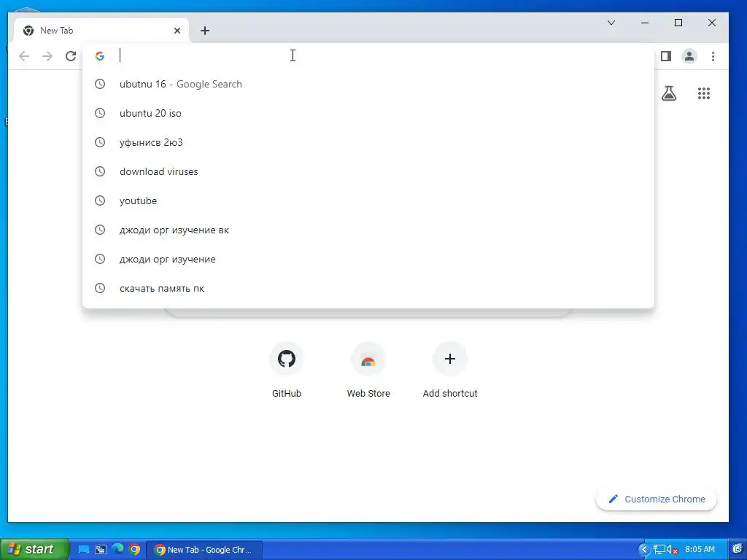Choose the 'youtube' suggestion
This screenshot has width=747, height=560.
pos(368,201)
